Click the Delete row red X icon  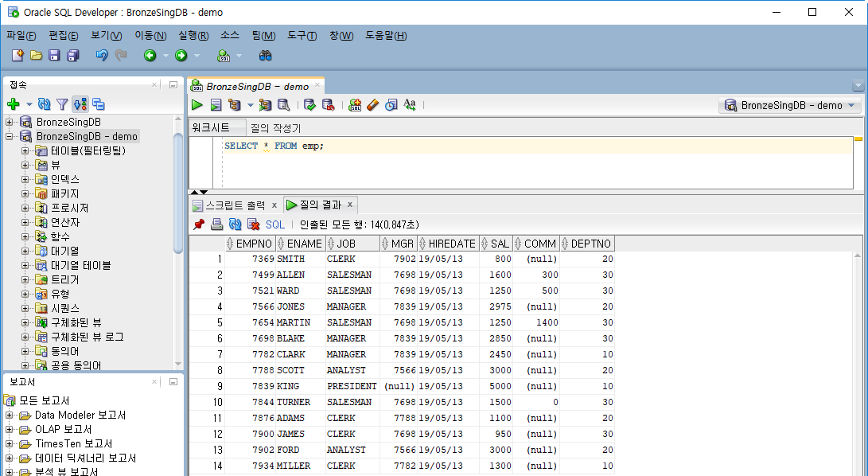(254, 224)
